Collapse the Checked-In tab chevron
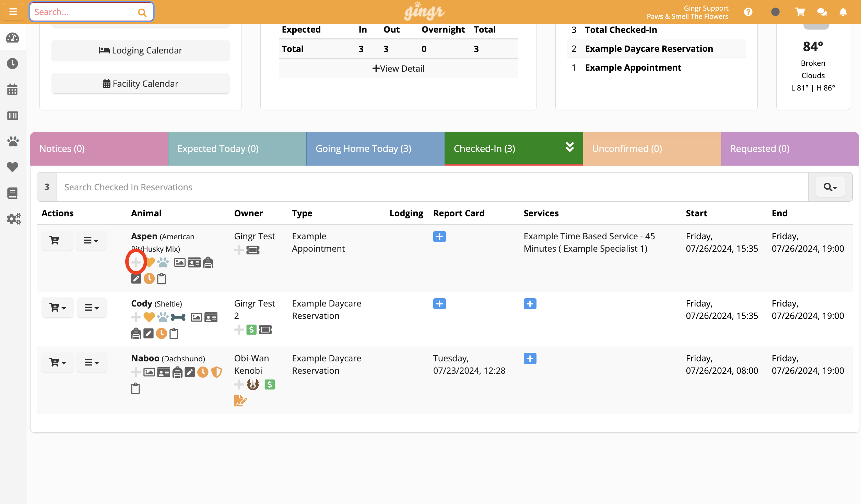Image resolution: width=861 pixels, height=504 pixels. [x=569, y=147]
